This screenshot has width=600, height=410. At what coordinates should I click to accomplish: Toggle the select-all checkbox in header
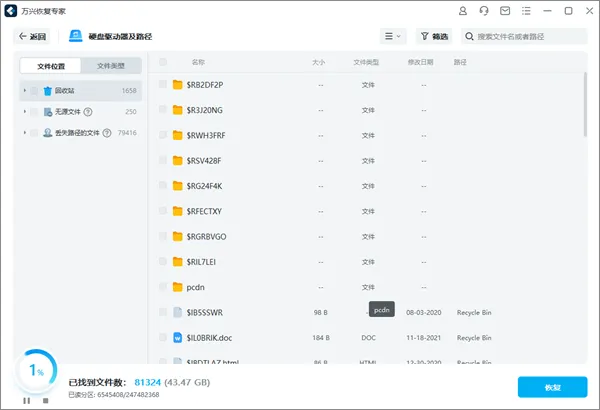point(163,62)
